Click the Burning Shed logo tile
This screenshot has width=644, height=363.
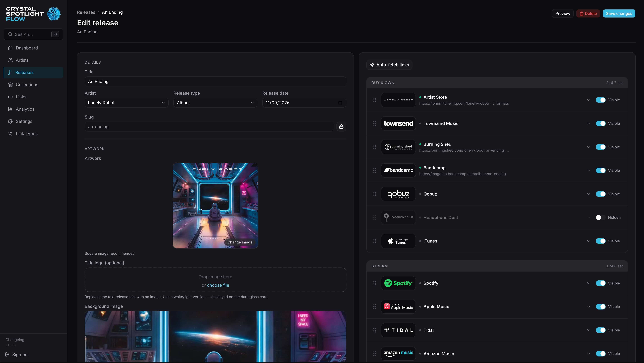point(398,147)
